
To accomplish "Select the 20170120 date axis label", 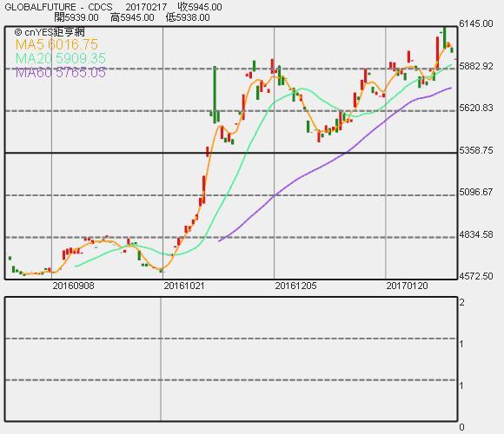I will click(x=407, y=286).
